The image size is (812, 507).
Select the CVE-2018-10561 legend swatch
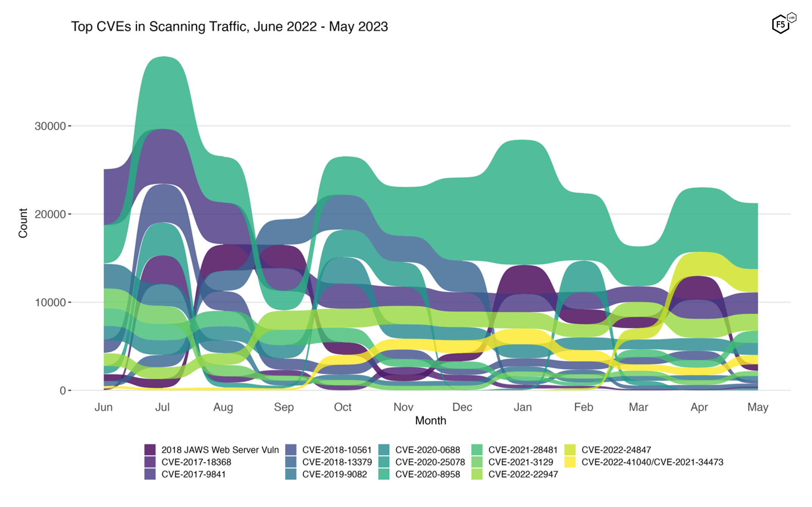(291, 450)
